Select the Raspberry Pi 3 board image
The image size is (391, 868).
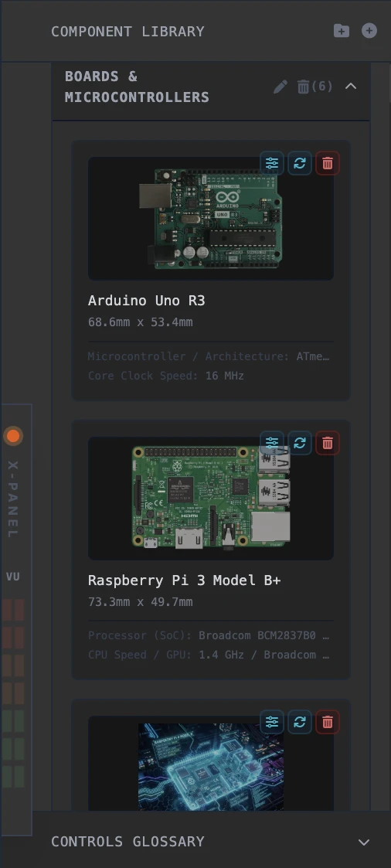211,499
